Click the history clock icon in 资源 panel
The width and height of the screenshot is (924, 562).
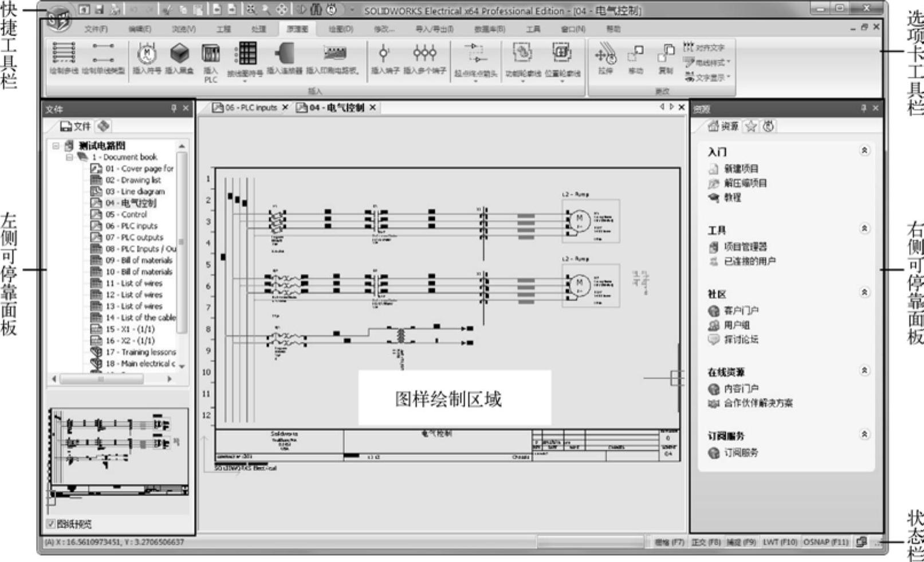coord(768,127)
